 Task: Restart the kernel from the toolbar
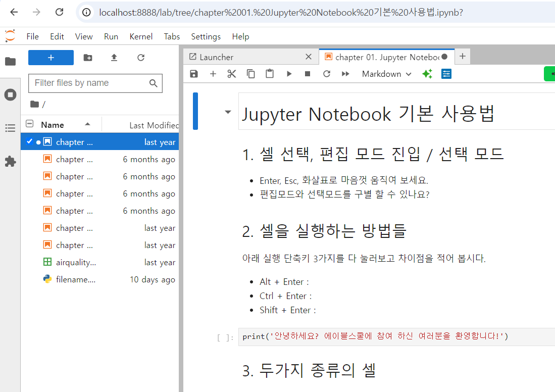point(327,74)
